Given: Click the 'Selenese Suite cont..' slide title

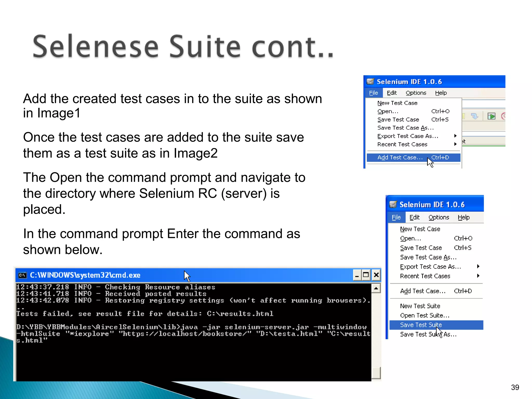Looking at the screenshot, I should tap(183, 46).
